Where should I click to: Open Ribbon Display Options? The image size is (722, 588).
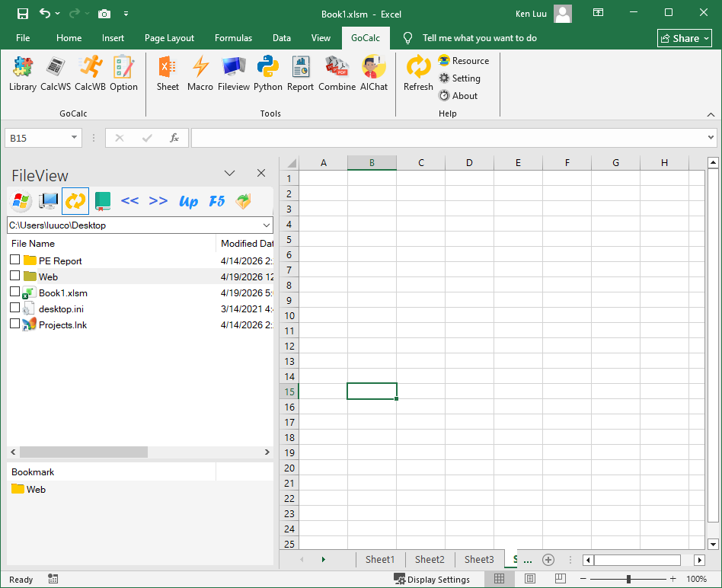pyautogui.click(x=598, y=13)
